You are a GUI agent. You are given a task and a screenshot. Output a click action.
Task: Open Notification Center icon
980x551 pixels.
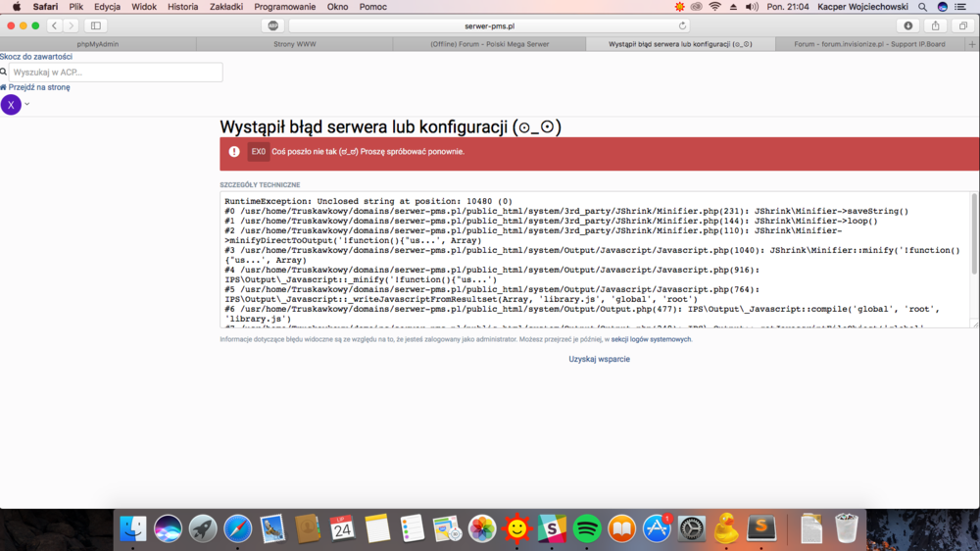tap(960, 7)
